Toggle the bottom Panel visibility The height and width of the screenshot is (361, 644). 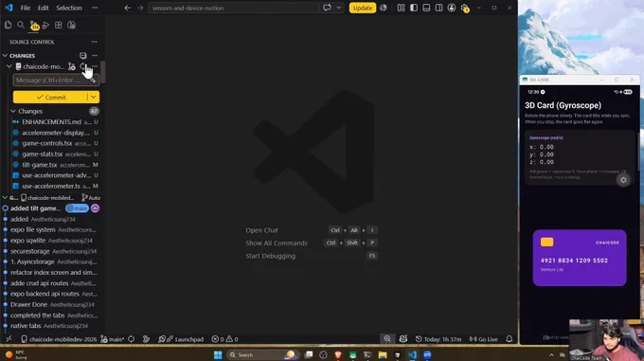pyautogui.click(x=426, y=8)
